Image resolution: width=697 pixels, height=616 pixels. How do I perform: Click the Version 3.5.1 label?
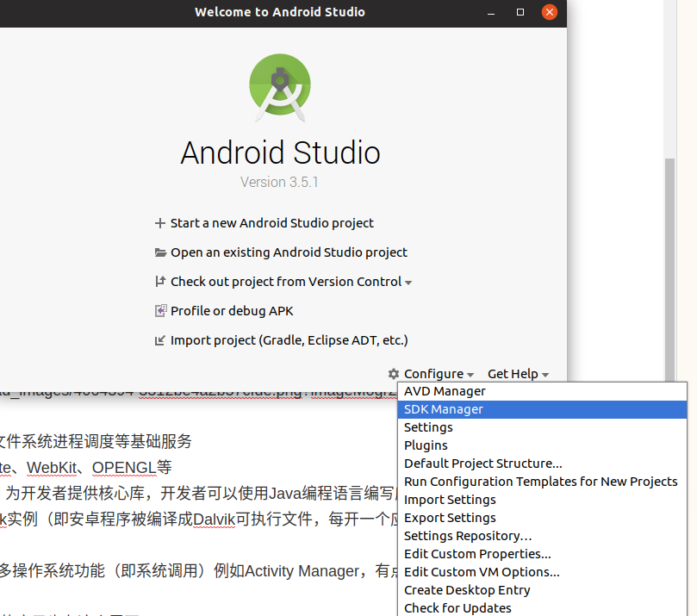pyautogui.click(x=279, y=183)
